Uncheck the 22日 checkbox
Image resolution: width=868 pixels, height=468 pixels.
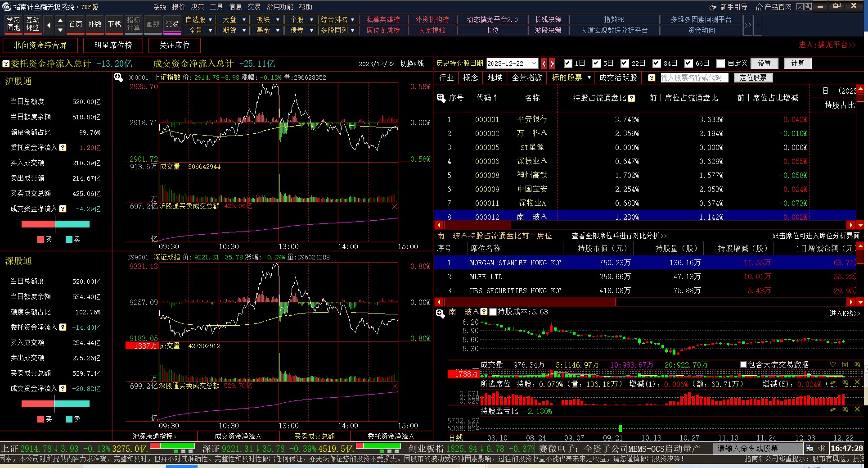[625, 64]
